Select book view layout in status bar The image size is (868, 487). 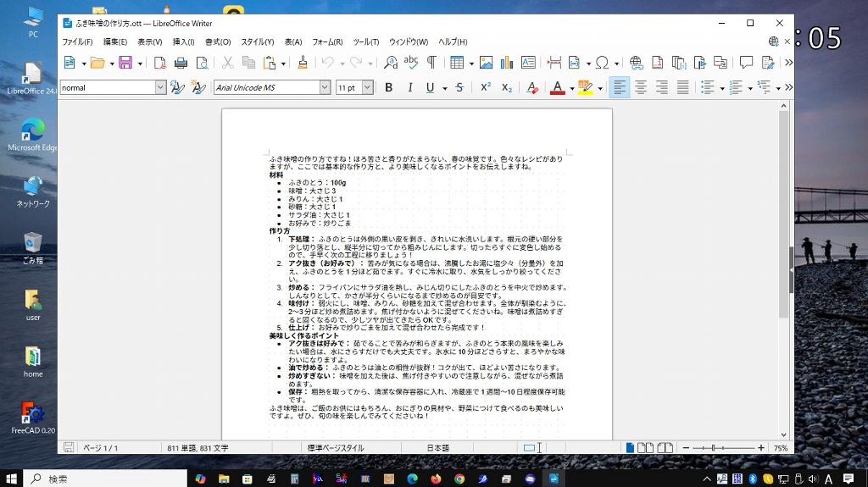click(665, 448)
